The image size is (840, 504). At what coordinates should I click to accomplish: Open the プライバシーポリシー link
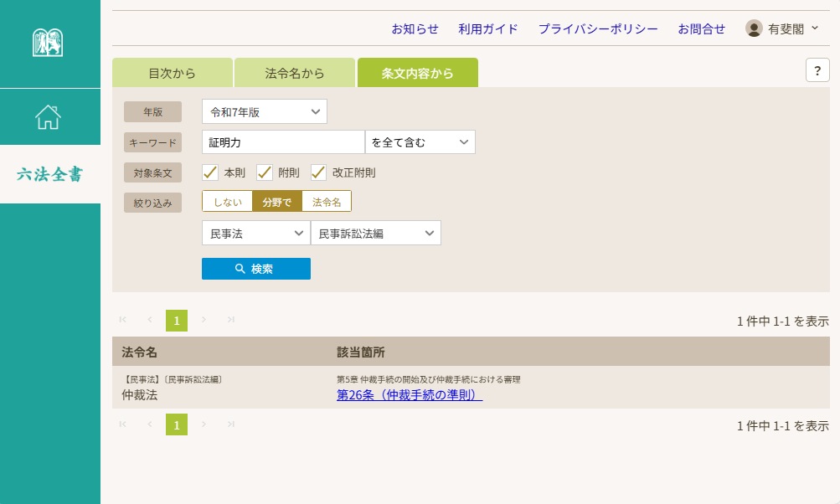point(598,29)
